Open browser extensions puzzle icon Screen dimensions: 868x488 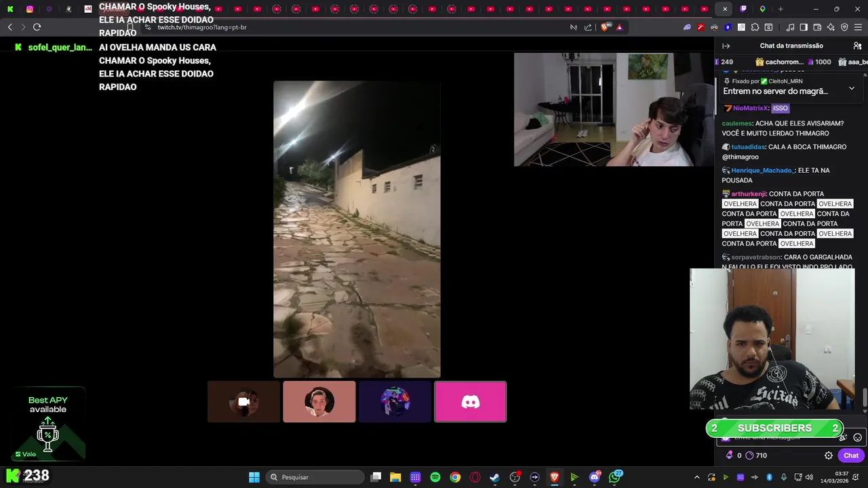(755, 27)
